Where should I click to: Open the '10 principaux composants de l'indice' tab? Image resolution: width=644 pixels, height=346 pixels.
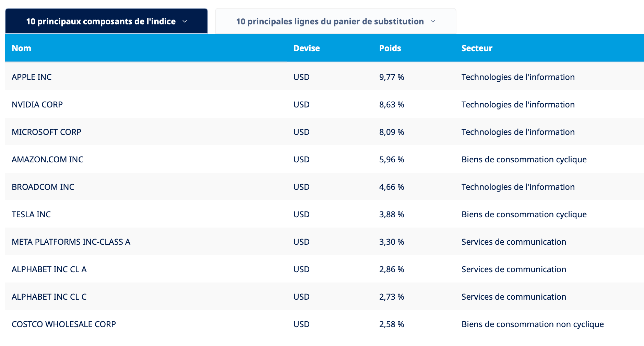click(106, 21)
